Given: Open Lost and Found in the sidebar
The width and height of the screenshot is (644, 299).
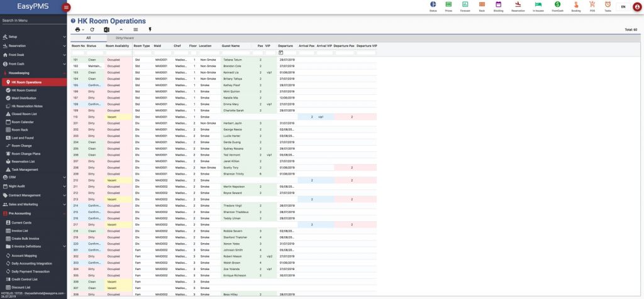Looking at the screenshot, I should [x=23, y=138].
